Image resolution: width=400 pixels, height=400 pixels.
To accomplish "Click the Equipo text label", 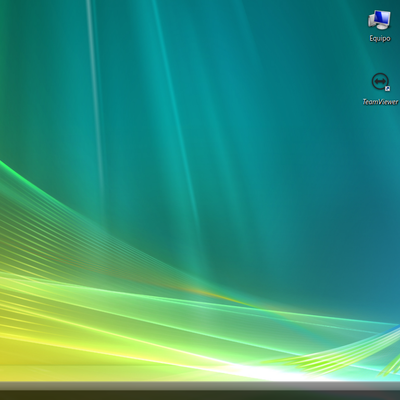I will pos(380,38).
